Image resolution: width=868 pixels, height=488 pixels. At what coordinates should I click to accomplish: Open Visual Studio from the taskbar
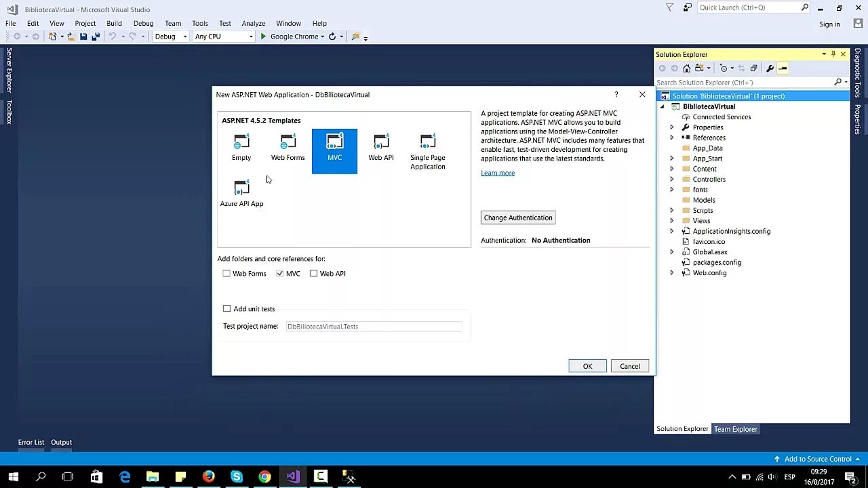point(292,477)
